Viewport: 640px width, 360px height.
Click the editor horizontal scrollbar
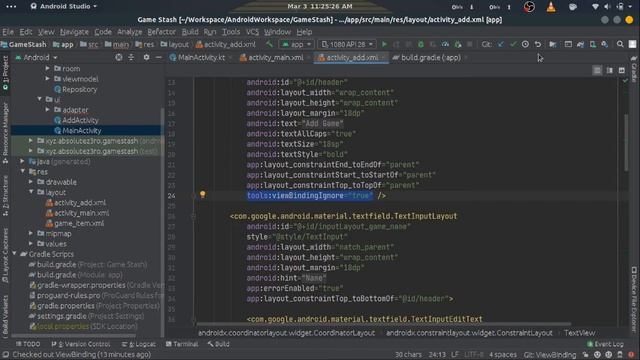pyautogui.click(x=384, y=324)
